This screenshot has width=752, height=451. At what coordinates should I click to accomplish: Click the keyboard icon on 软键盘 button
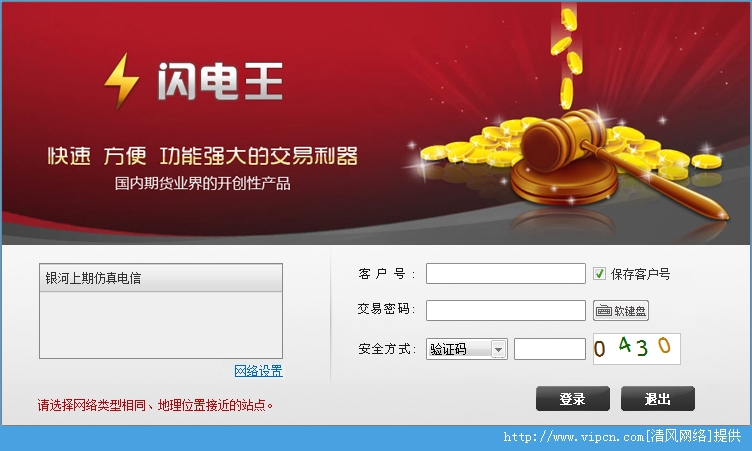(x=603, y=311)
